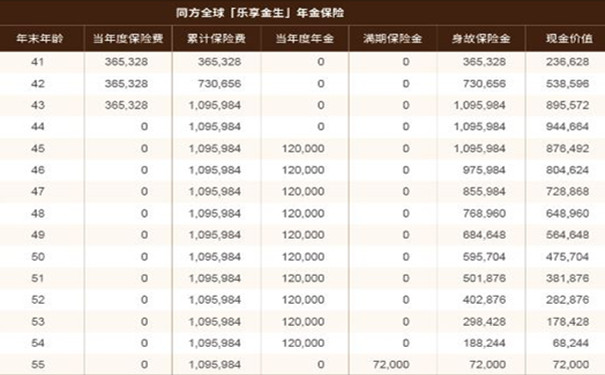Select age cell 42
The height and width of the screenshot is (375, 605).
point(37,84)
